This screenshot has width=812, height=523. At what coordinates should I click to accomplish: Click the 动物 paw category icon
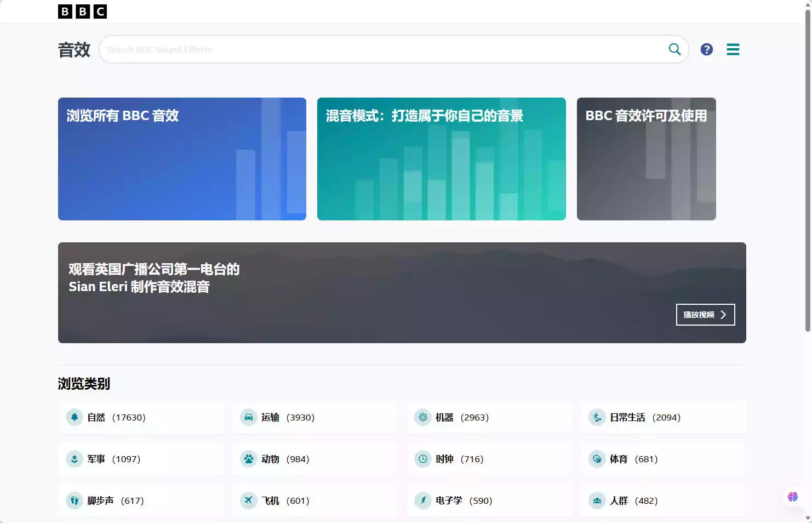pyautogui.click(x=249, y=459)
